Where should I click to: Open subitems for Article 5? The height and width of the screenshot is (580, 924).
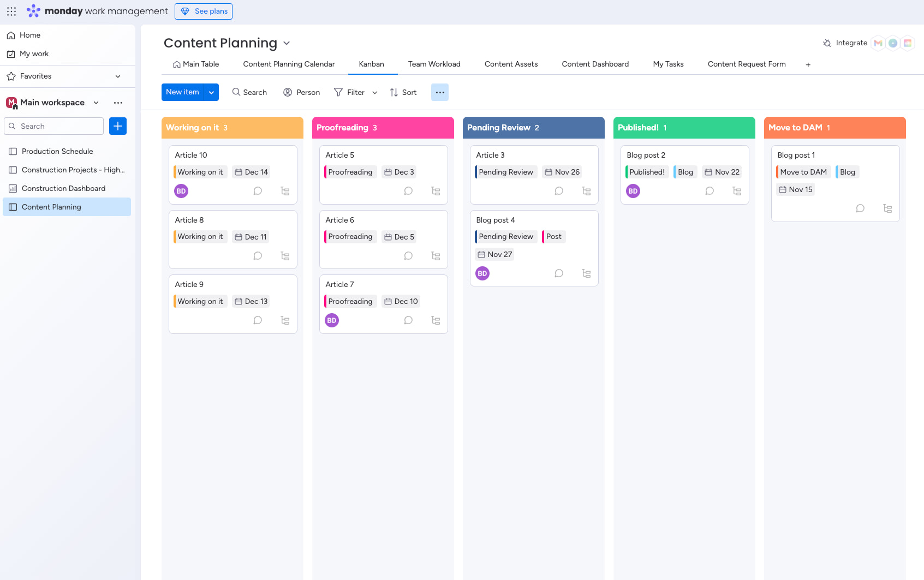(436, 191)
